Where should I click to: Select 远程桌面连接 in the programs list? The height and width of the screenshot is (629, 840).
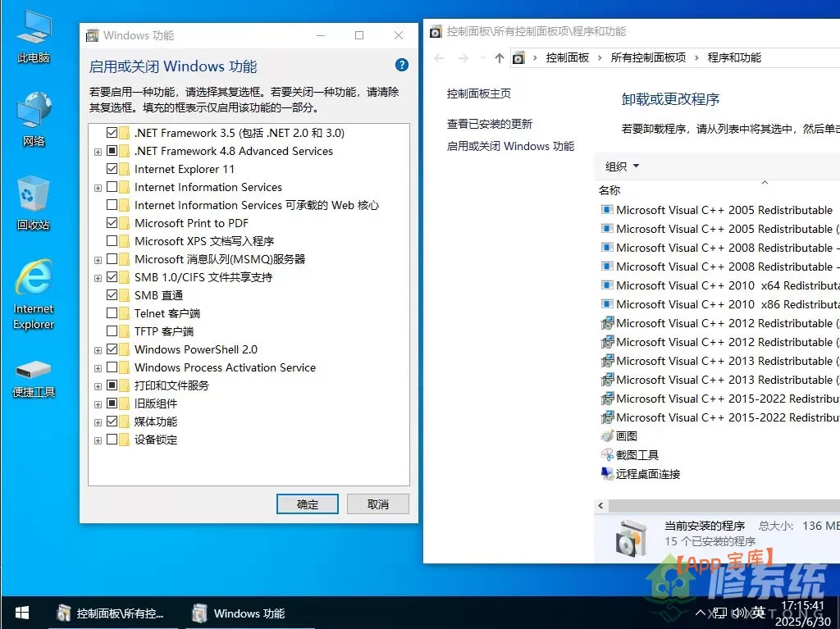648,474
